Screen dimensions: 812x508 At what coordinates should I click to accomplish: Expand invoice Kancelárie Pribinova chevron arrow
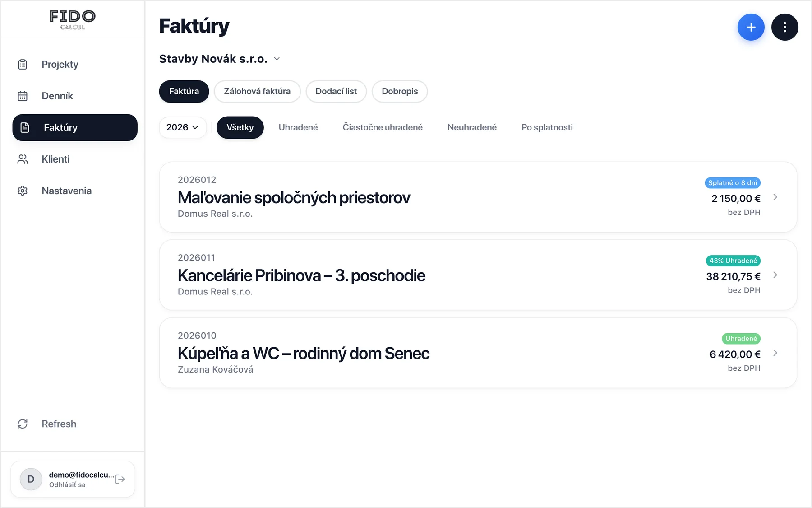point(775,275)
